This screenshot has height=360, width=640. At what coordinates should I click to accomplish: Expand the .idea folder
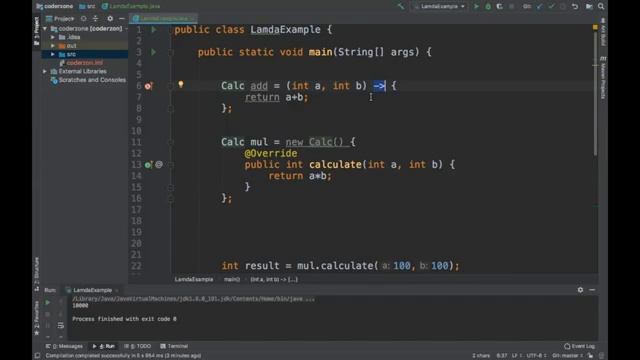[53, 37]
